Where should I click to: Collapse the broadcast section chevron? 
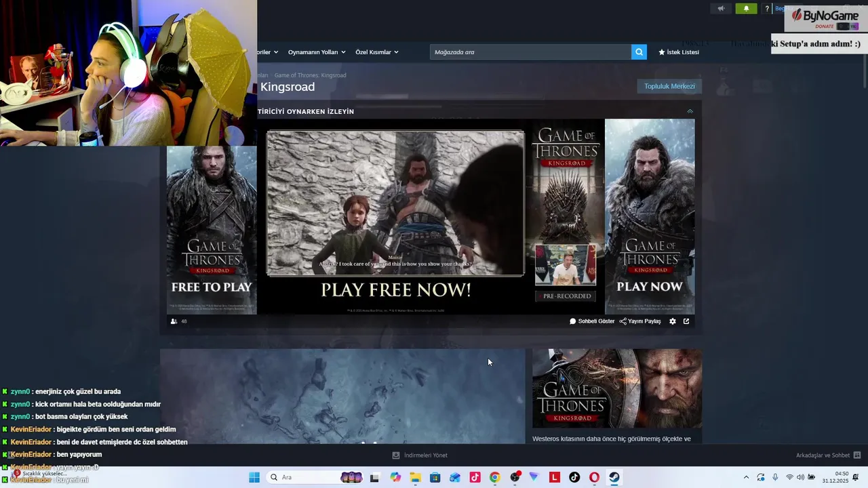(x=690, y=111)
